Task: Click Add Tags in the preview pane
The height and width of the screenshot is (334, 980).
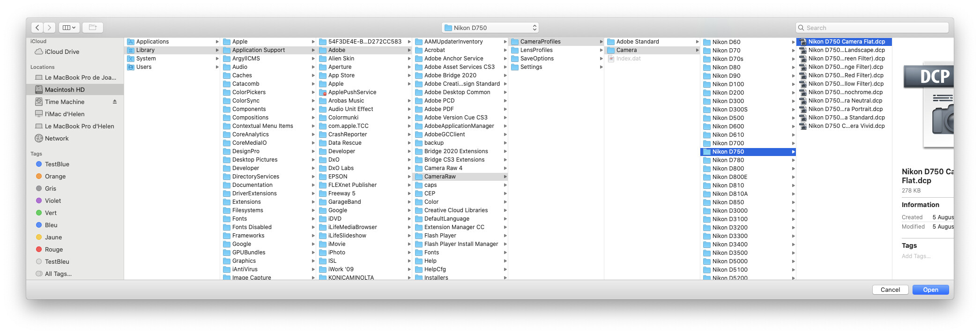Action: tap(916, 256)
